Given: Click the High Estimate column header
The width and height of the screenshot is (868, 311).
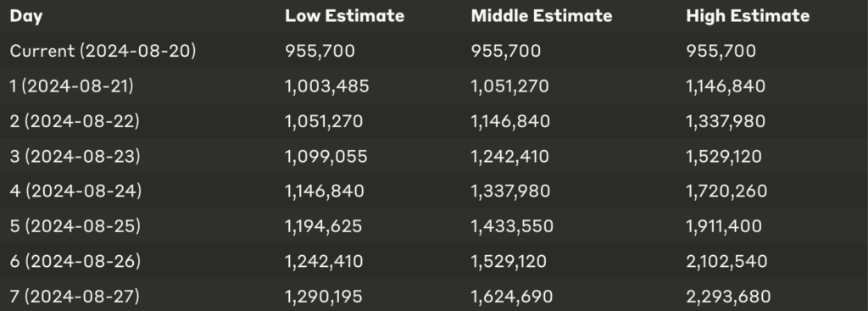Looking at the screenshot, I should pyautogui.click(x=748, y=15).
